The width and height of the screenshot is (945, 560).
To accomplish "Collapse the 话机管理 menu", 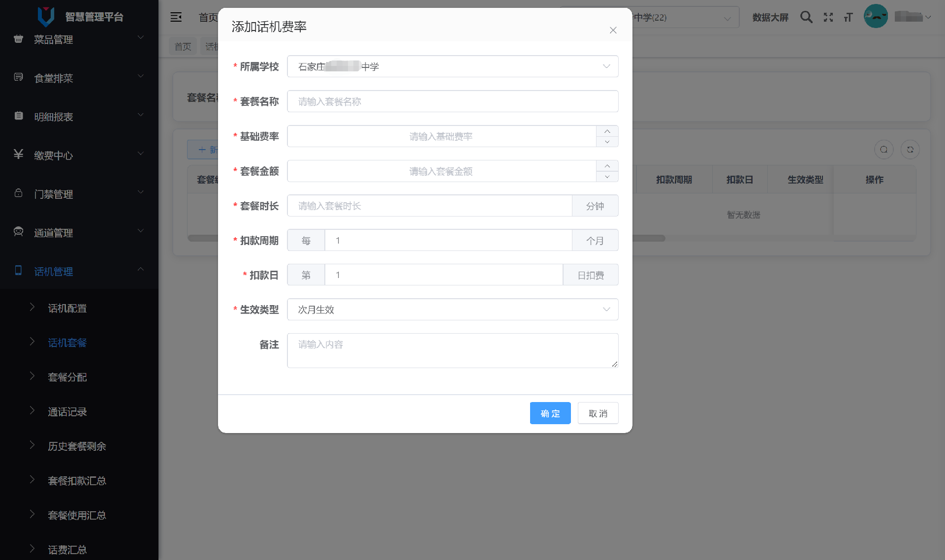I will coord(141,269).
